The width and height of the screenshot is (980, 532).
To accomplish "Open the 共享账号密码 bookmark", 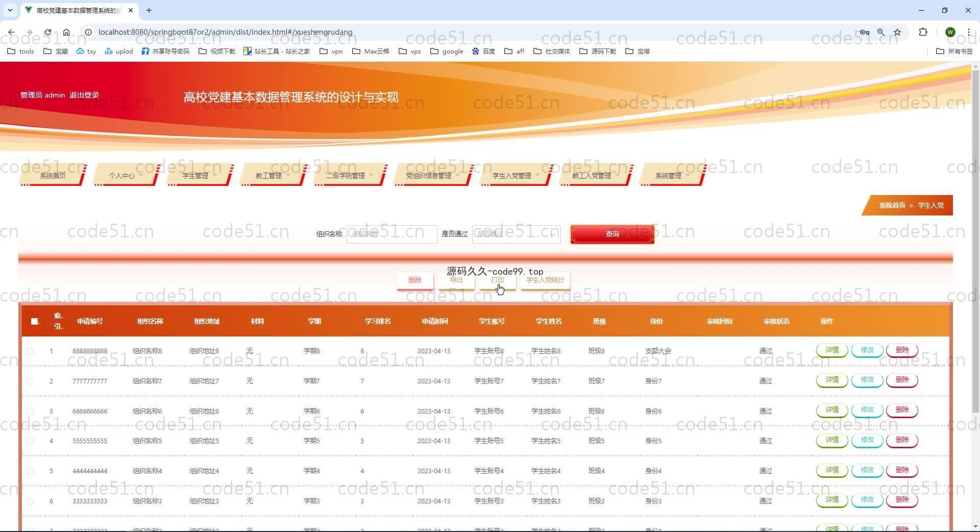I will coord(165,51).
